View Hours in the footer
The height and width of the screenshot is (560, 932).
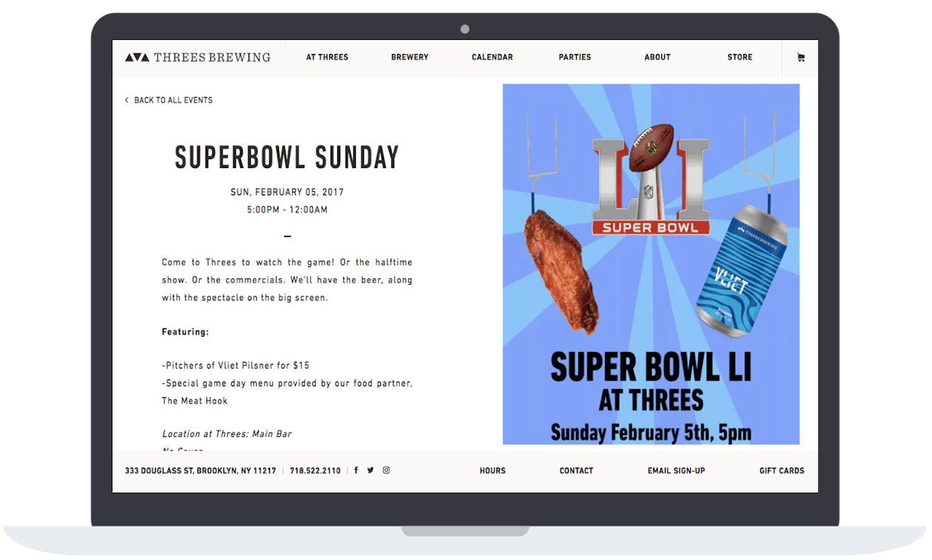coord(493,470)
